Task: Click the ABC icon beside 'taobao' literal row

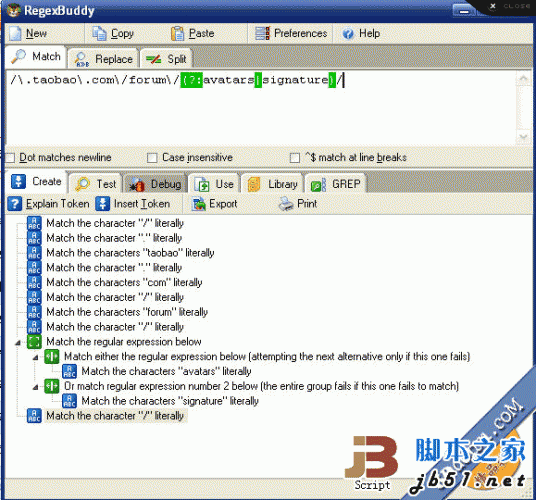Action: pyautogui.click(x=34, y=253)
